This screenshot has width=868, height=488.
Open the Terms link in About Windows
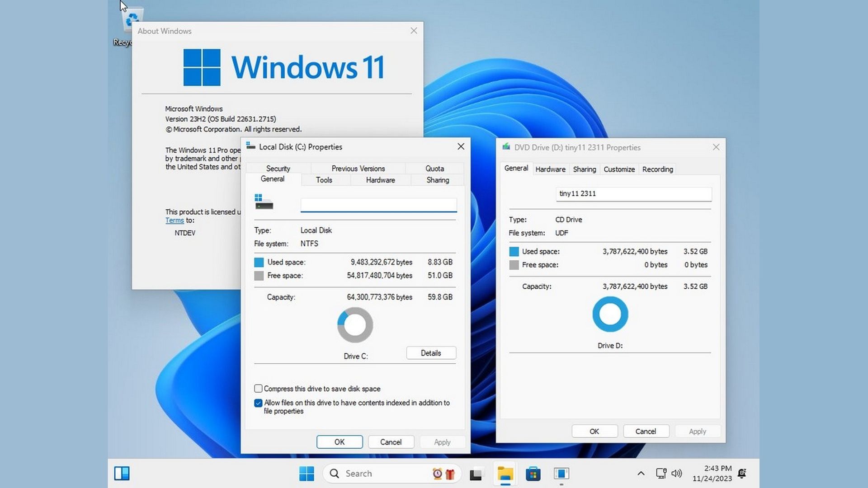(175, 220)
